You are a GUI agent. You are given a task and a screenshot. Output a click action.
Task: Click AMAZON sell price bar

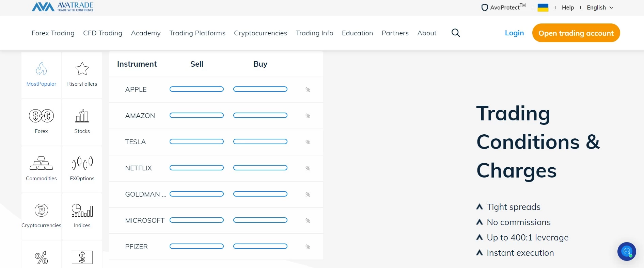[x=197, y=115]
